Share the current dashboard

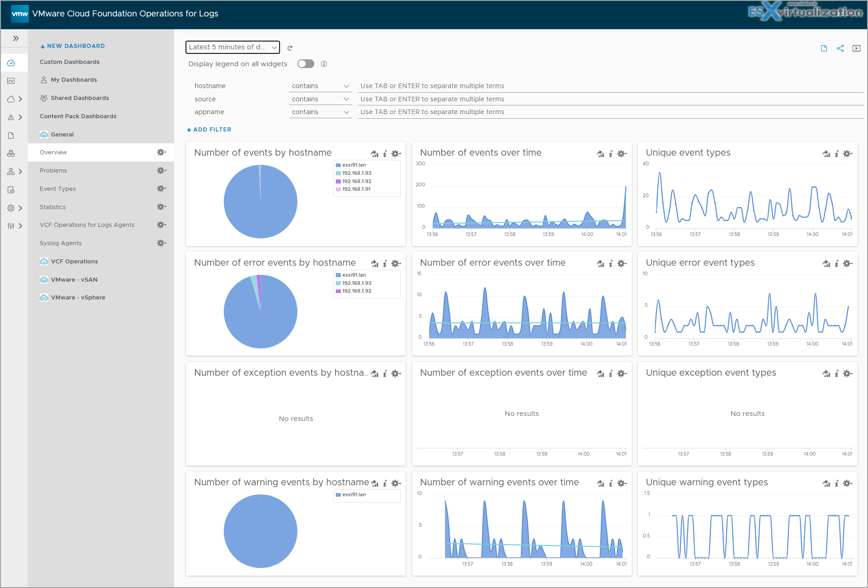click(840, 48)
